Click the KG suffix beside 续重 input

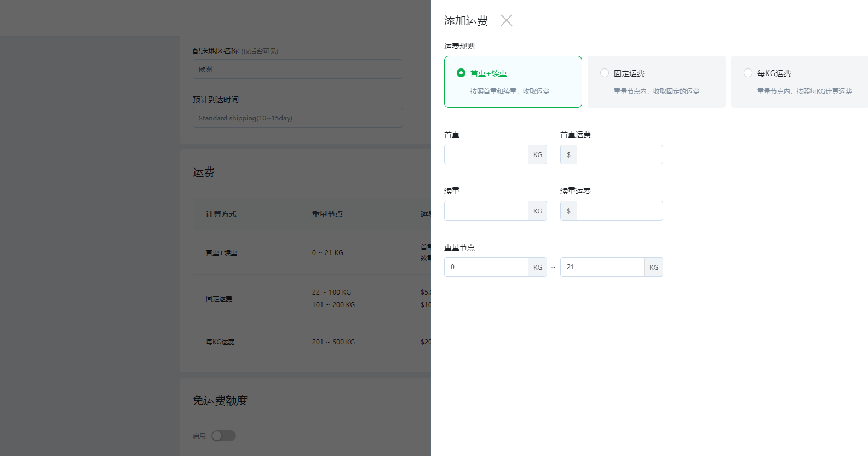[538, 211]
